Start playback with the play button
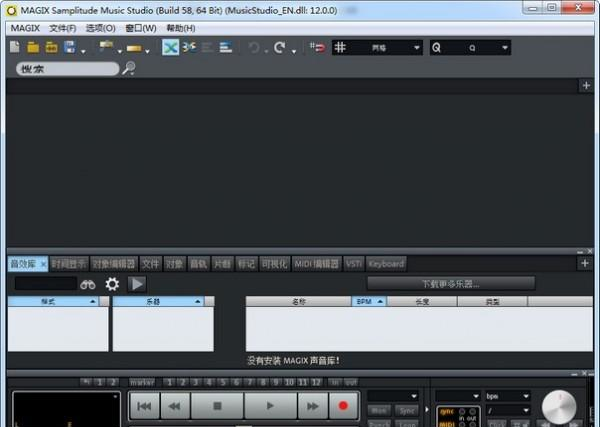 (x=270, y=406)
